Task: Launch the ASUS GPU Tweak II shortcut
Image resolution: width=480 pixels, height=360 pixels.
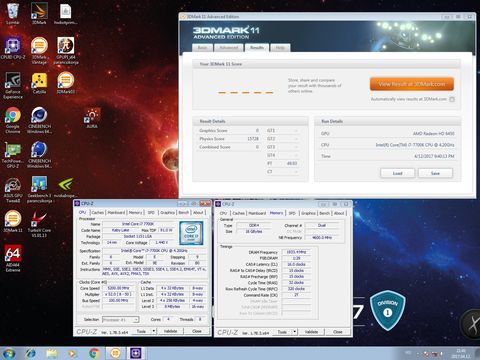Action: pyautogui.click(x=13, y=190)
